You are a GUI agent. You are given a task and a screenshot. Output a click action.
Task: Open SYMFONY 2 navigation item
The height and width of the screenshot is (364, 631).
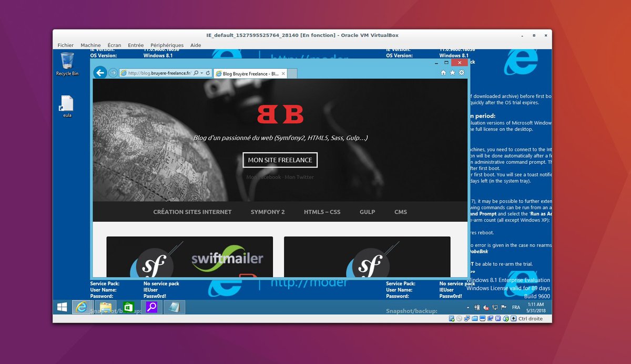(x=268, y=212)
